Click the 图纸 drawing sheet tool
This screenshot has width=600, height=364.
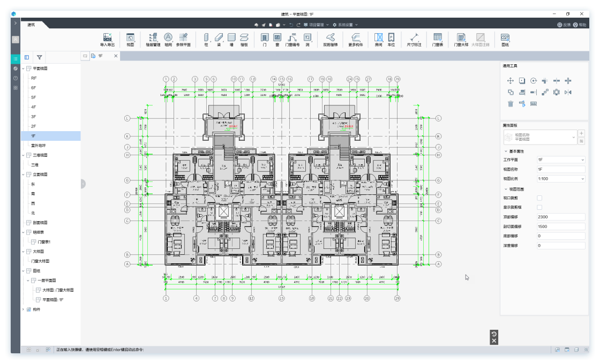click(505, 40)
